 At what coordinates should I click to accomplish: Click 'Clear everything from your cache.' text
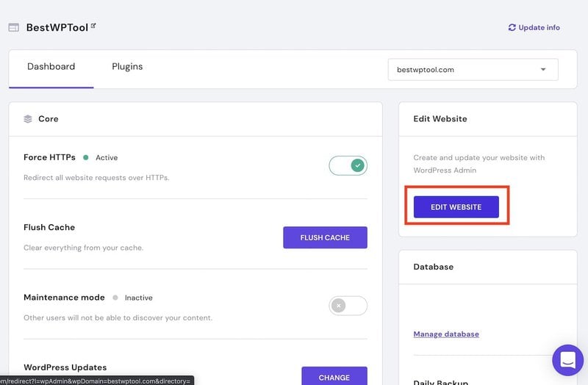click(x=83, y=248)
